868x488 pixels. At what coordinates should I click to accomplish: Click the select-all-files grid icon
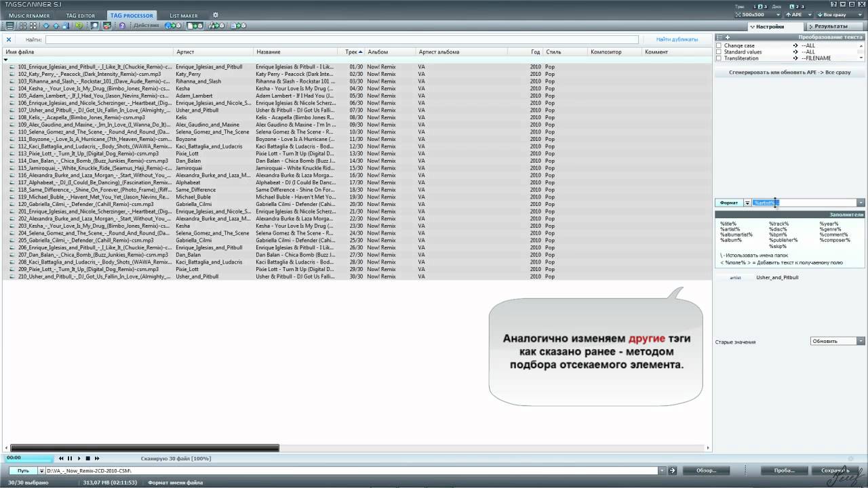coord(23,26)
